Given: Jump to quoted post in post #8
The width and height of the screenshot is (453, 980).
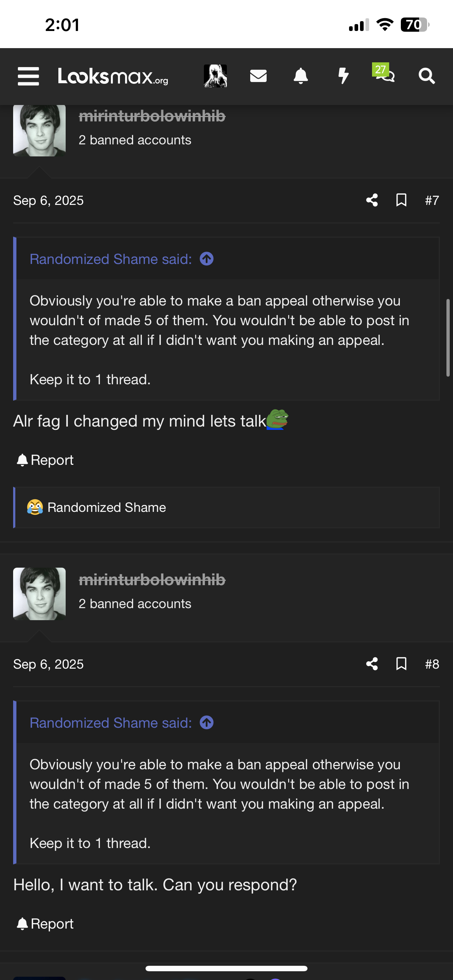Looking at the screenshot, I should point(207,723).
